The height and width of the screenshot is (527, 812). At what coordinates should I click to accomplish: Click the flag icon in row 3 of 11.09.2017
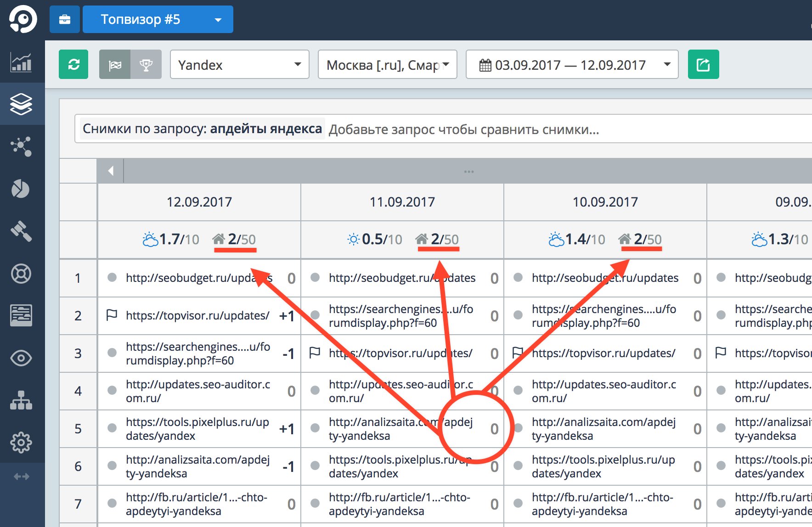pos(315,353)
